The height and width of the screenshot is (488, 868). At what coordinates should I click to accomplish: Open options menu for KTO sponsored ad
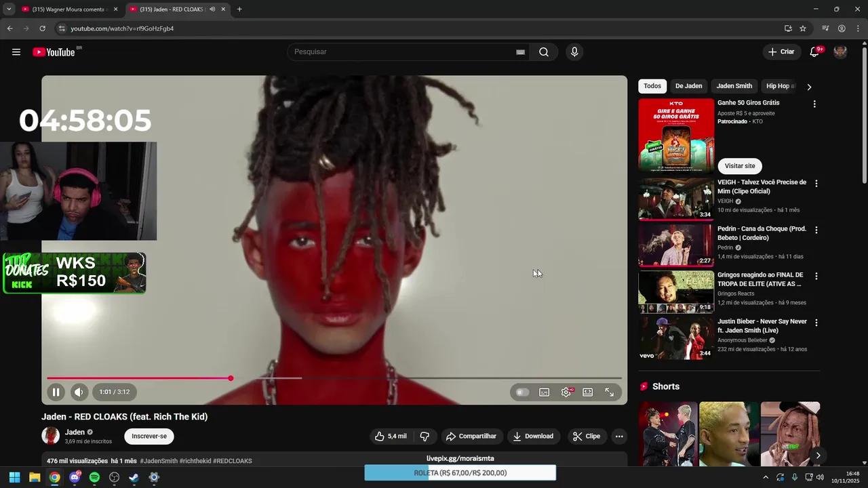coord(814,104)
